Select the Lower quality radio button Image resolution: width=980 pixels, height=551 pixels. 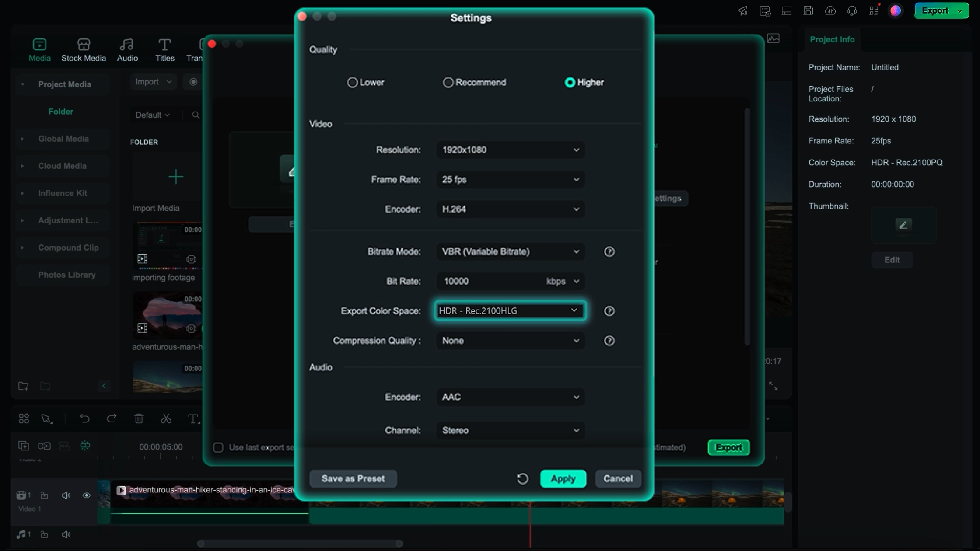tap(352, 82)
